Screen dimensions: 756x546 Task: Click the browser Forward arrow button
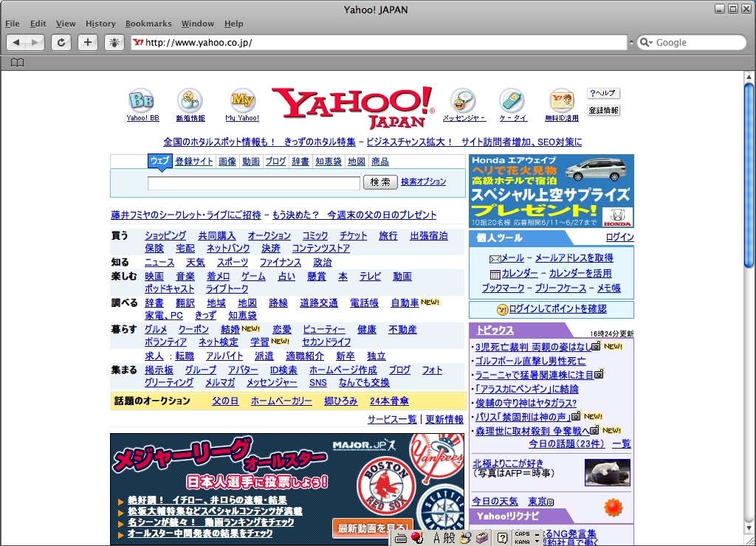point(35,42)
